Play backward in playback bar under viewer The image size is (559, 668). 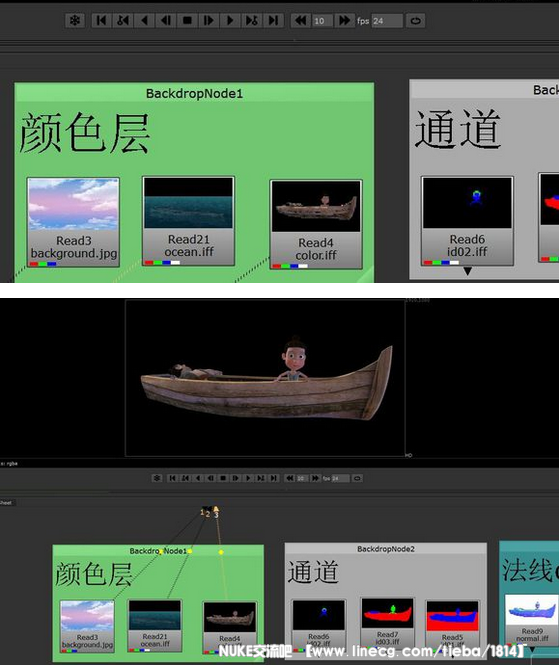pos(198,478)
